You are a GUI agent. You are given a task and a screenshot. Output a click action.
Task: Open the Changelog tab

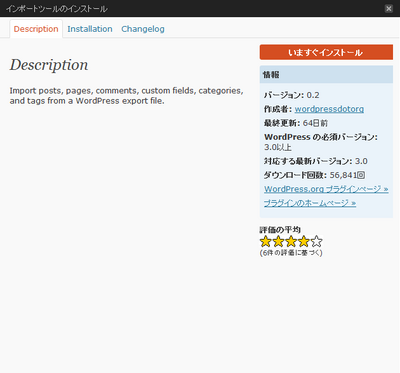click(143, 29)
